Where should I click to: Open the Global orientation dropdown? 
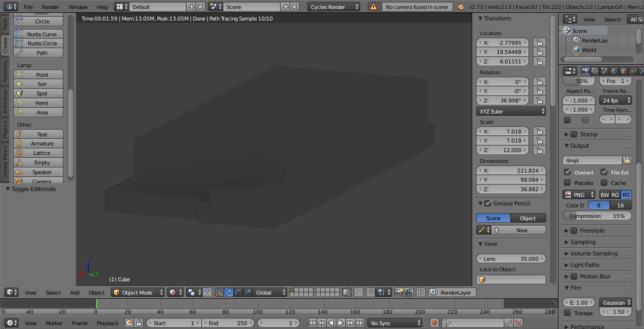tap(270, 293)
